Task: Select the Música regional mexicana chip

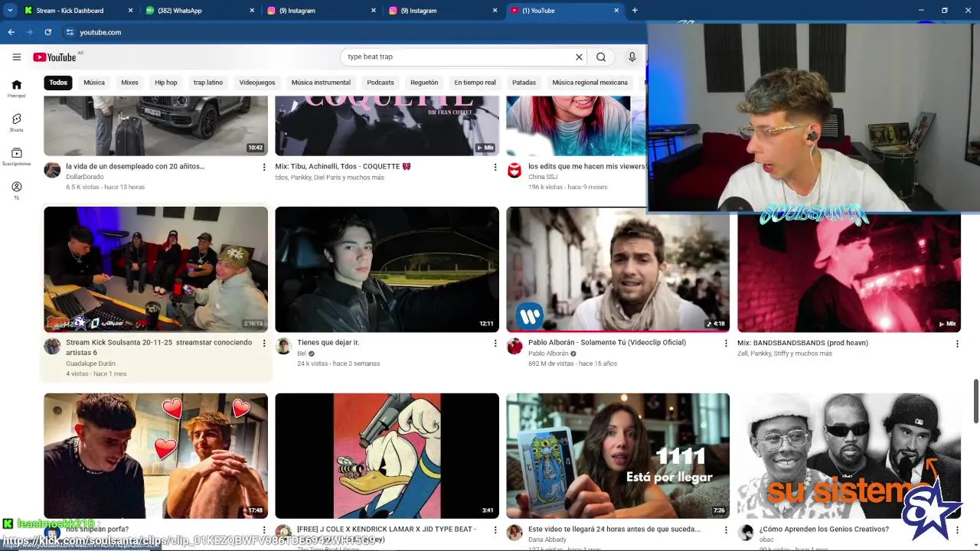Action: point(590,83)
